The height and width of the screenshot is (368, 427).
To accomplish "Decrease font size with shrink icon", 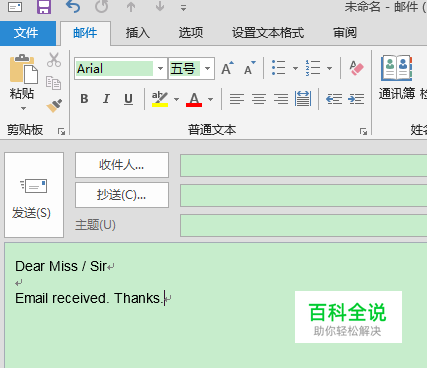I will point(250,69).
